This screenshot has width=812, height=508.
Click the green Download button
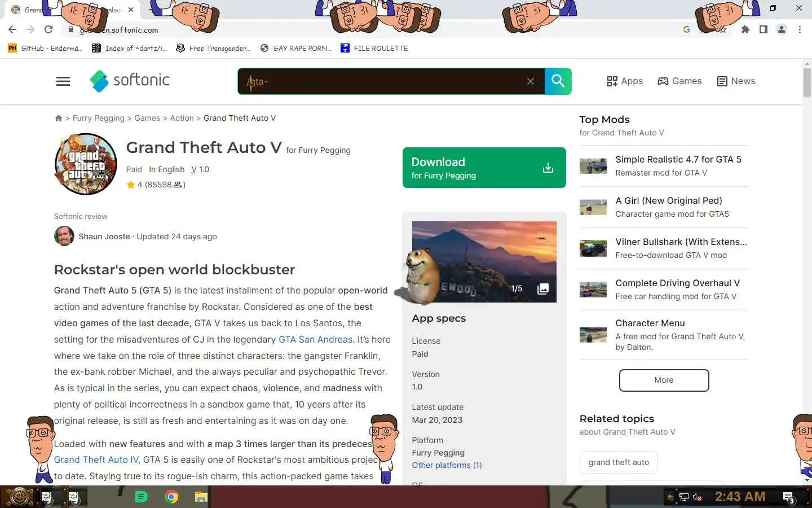pos(484,168)
